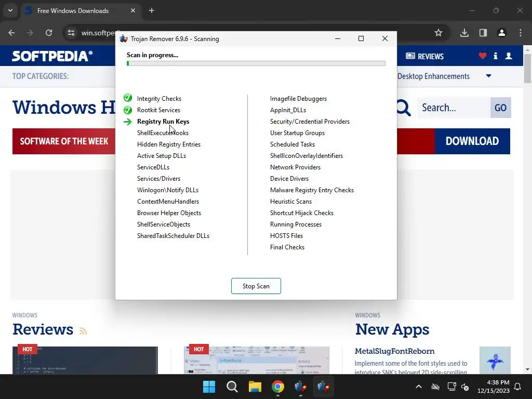Click the Browser Helper Objects item
Screen dimensions: 532x399
[x=169, y=212]
